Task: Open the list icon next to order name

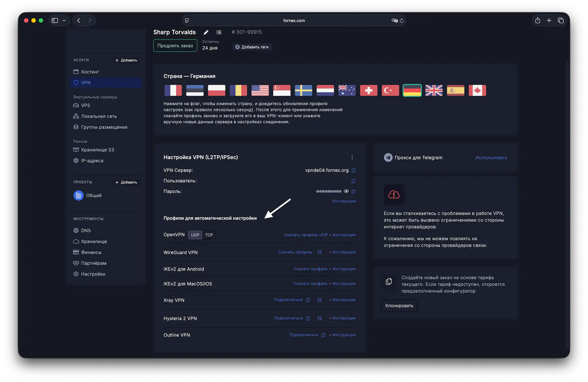Action: pyautogui.click(x=219, y=32)
